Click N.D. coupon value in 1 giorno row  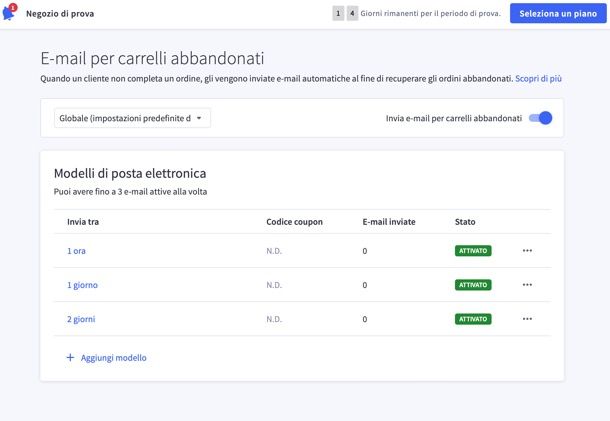(x=274, y=285)
